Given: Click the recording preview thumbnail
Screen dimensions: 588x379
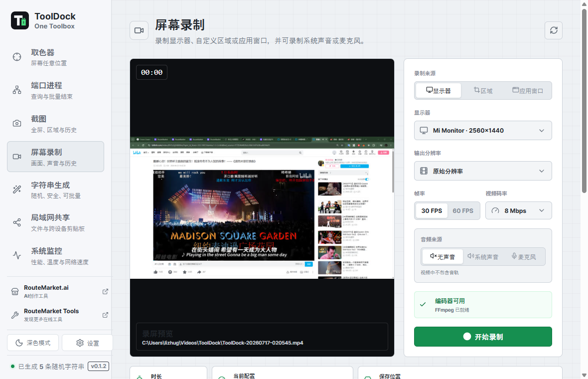Looking at the screenshot, I should [262, 208].
